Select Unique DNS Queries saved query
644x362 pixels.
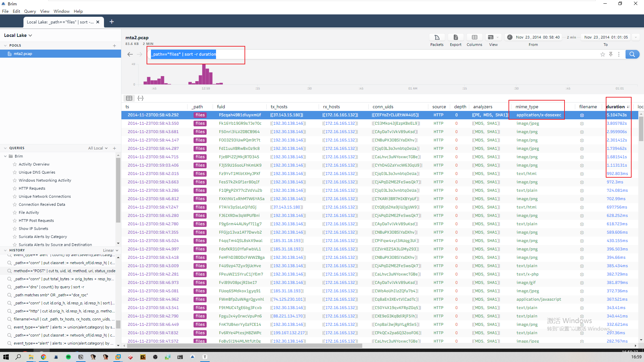tap(37, 172)
